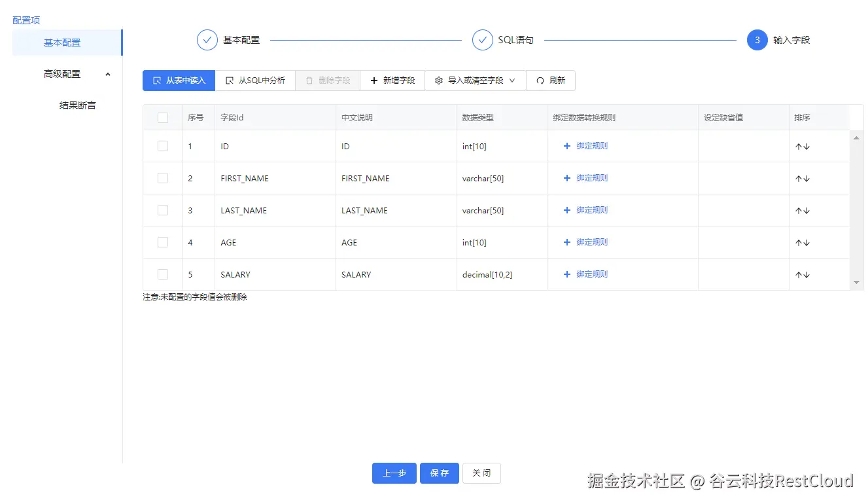Click the 绑定数据转换规则 column header
Image resolution: width=868 pixels, height=504 pixels.
click(x=623, y=118)
